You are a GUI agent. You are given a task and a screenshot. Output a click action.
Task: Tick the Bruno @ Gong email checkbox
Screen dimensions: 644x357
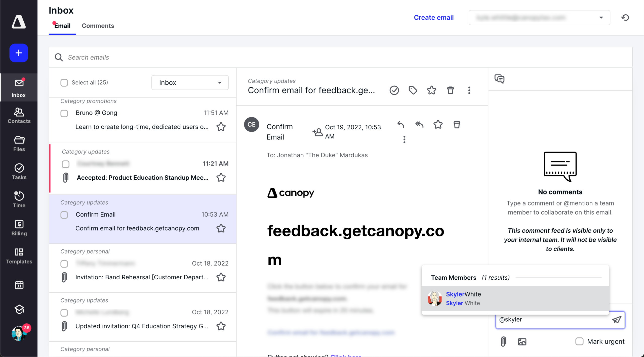[64, 113]
